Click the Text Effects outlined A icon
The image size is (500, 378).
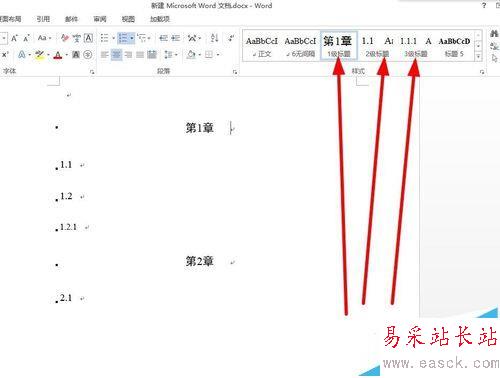pyautogui.click(x=22, y=54)
